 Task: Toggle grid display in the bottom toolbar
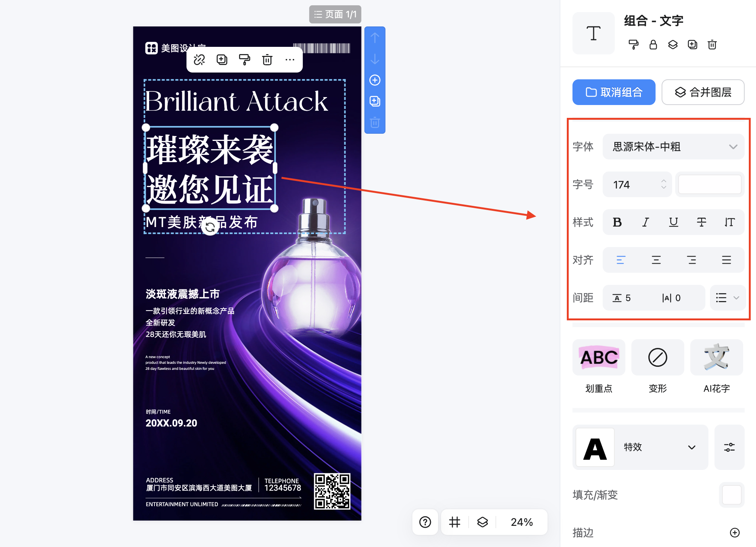[454, 522]
